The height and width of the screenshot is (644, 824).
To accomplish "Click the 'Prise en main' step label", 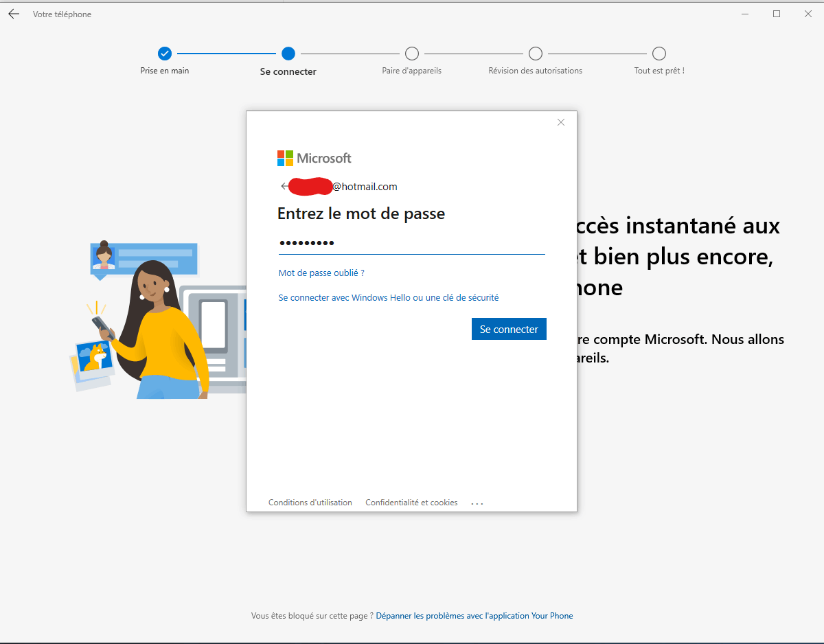I will 165,71.
